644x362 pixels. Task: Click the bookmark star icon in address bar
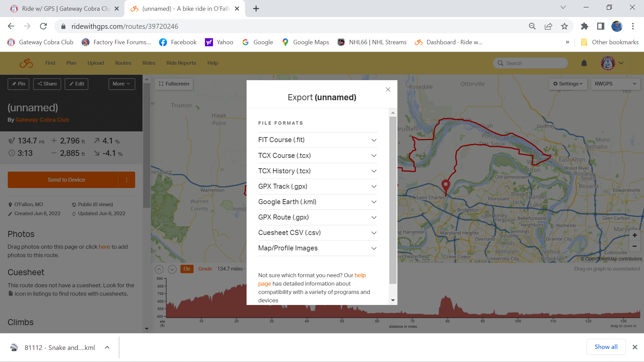point(565,26)
